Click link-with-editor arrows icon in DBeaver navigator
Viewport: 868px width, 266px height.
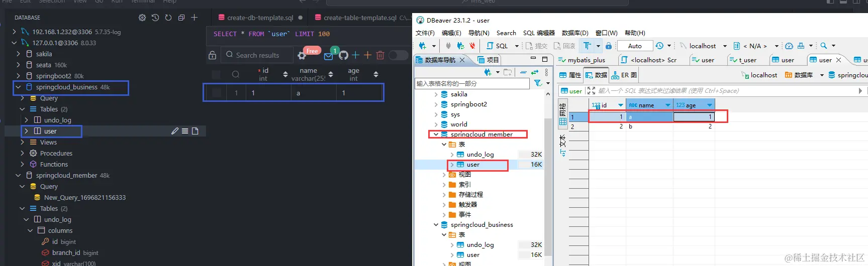click(535, 72)
